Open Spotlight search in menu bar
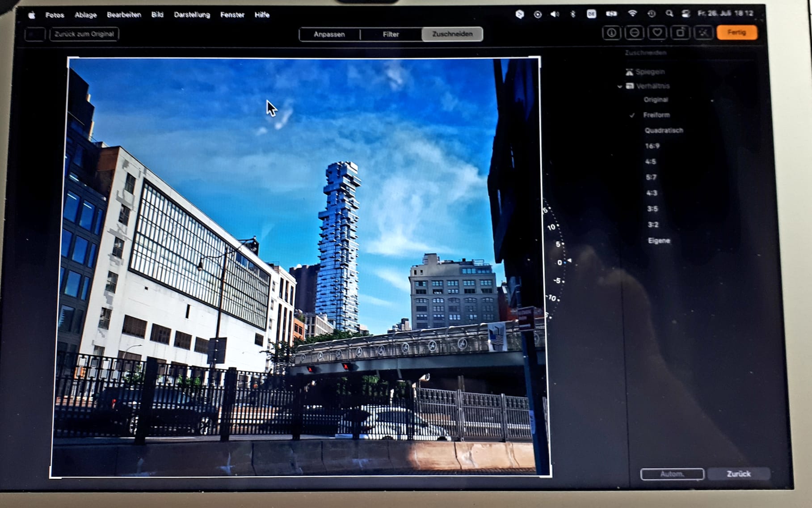Image resolution: width=812 pixels, height=508 pixels. click(669, 14)
